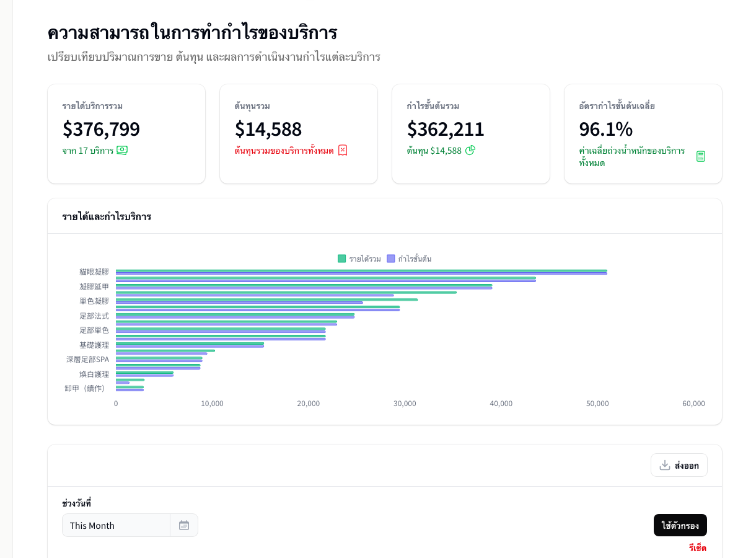This screenshot has width=756, height=558.
Task: Click the 深層足部SPA category label
Action: pyautogui.click(x=87, y=359)
